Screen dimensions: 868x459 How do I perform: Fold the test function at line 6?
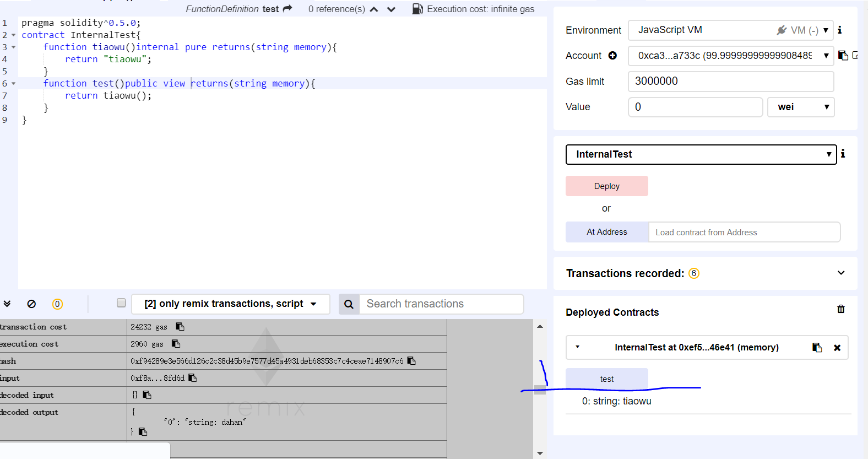click(x=13, y=84)
